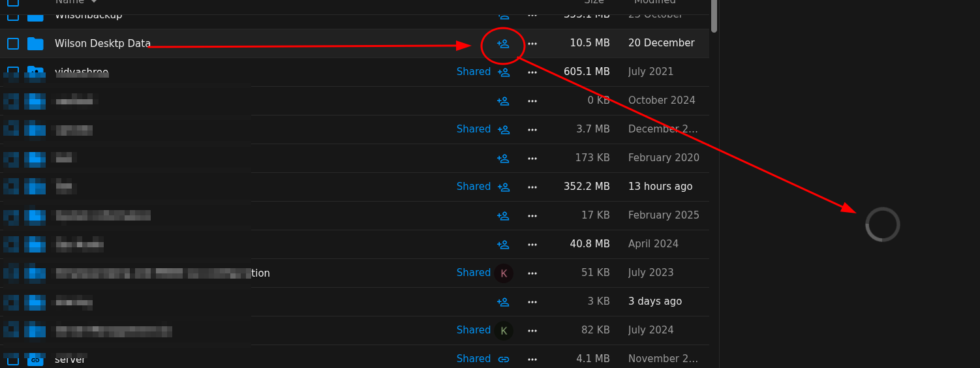This screenshot has width=980, height=368.
Task: Click share icon for Wilson Desktp Data
Action: (x=502, y=44)
